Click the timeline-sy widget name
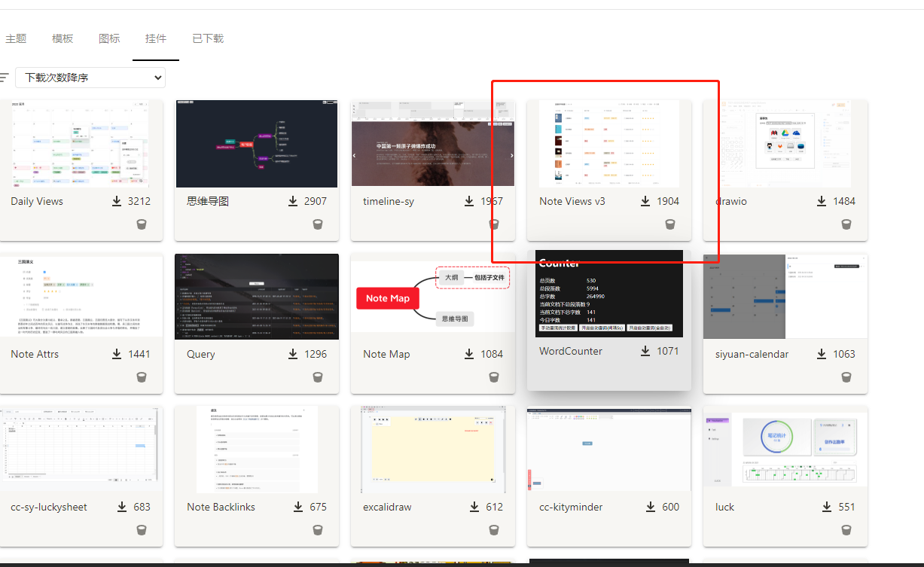Image resolution: width=924 pixels, height=567 pixels. coord(389,201)
